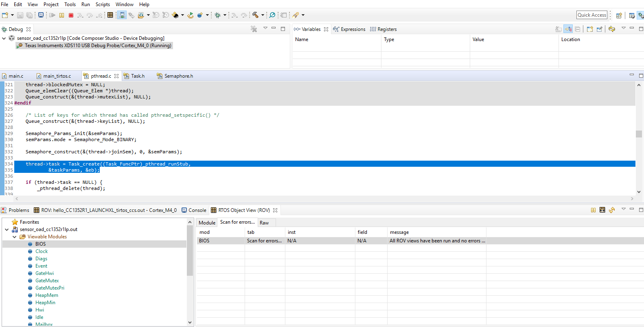Viewport: 644px width, 327px height.
Task: Select the HeapMem module
Action: pyautogui.click(x=47, y=295)
